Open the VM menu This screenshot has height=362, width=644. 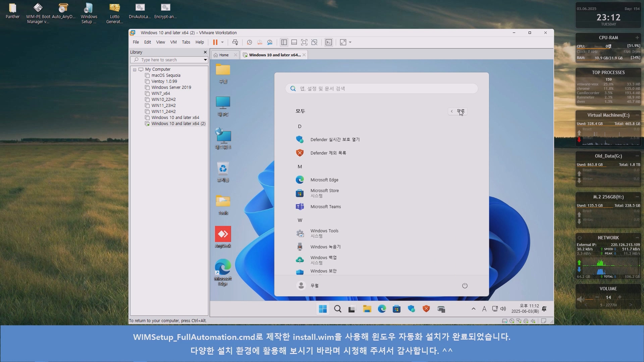tap(173, 42)
